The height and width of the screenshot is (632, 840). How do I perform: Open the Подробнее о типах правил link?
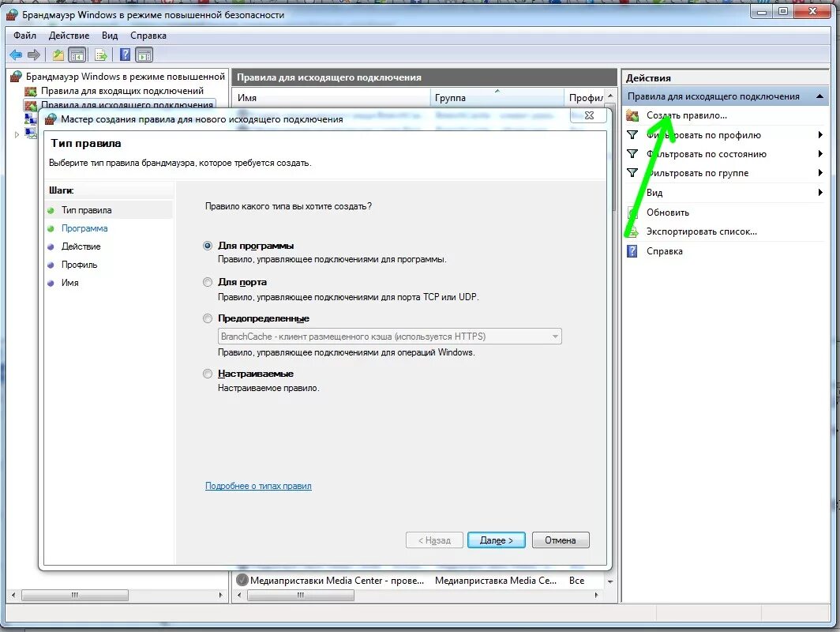[258, 486]
